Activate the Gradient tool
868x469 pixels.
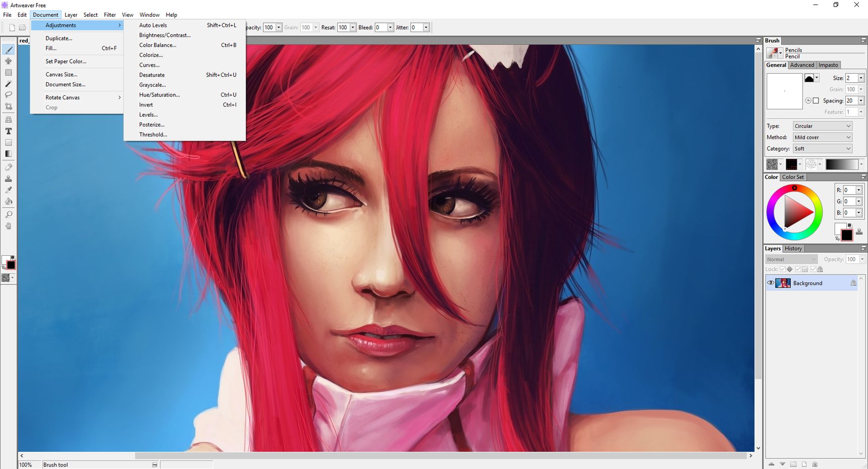tap(9, 154)
